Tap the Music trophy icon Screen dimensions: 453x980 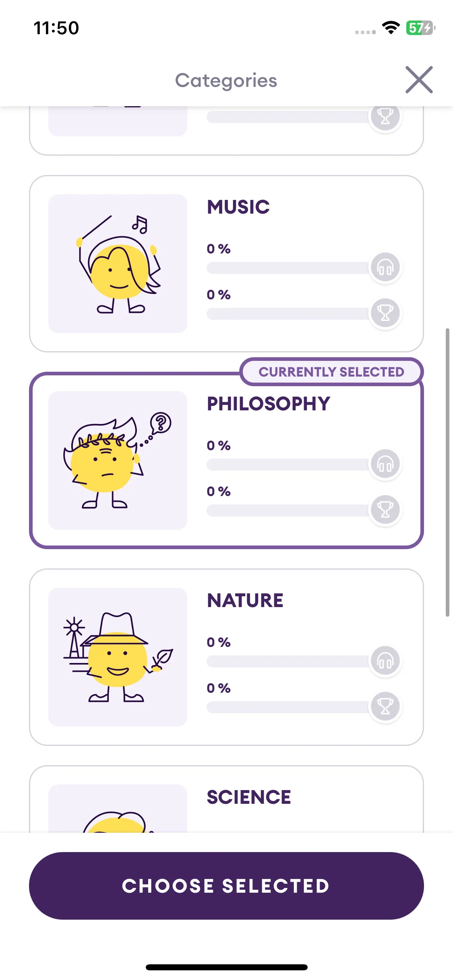tap(385, 313)
